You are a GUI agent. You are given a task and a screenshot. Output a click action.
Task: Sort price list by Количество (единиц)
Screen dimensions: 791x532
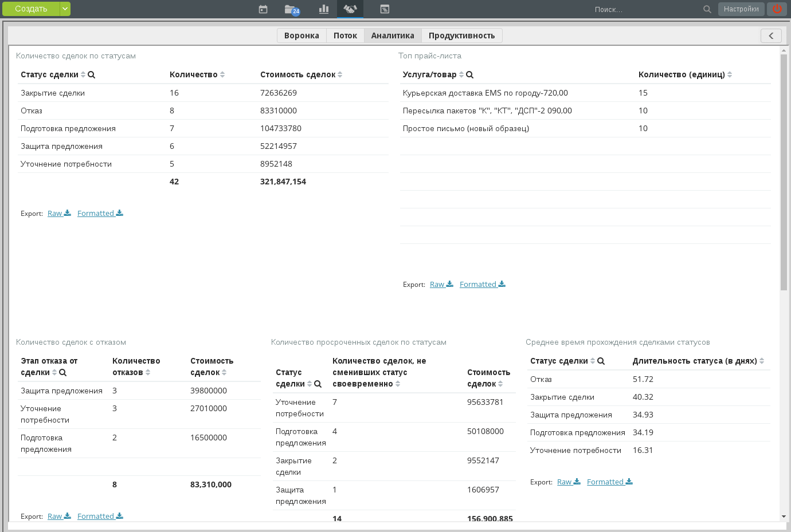(x=730, y=74)
